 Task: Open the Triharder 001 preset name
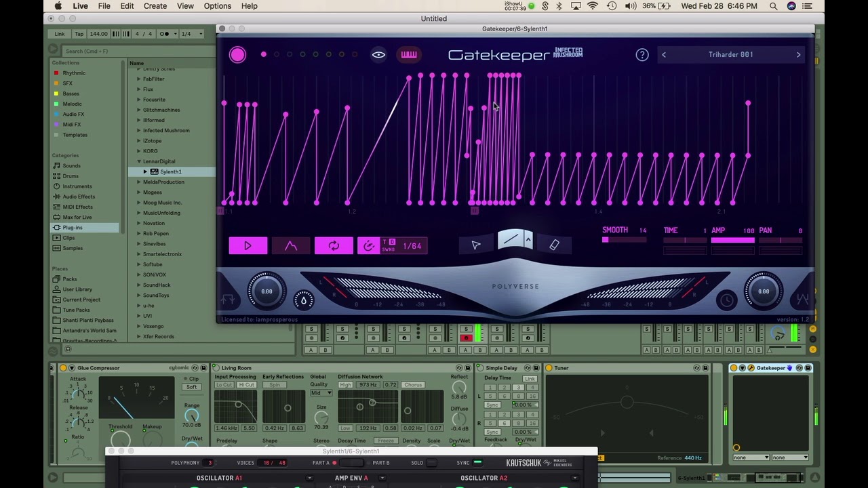tap(731, 55)
